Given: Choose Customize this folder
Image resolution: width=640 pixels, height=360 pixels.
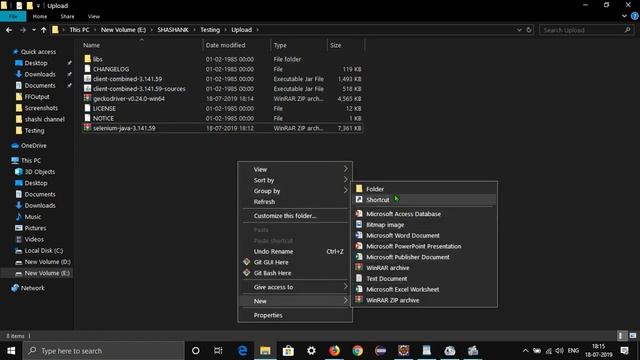Looking at the screenshot, I should 295,216.
